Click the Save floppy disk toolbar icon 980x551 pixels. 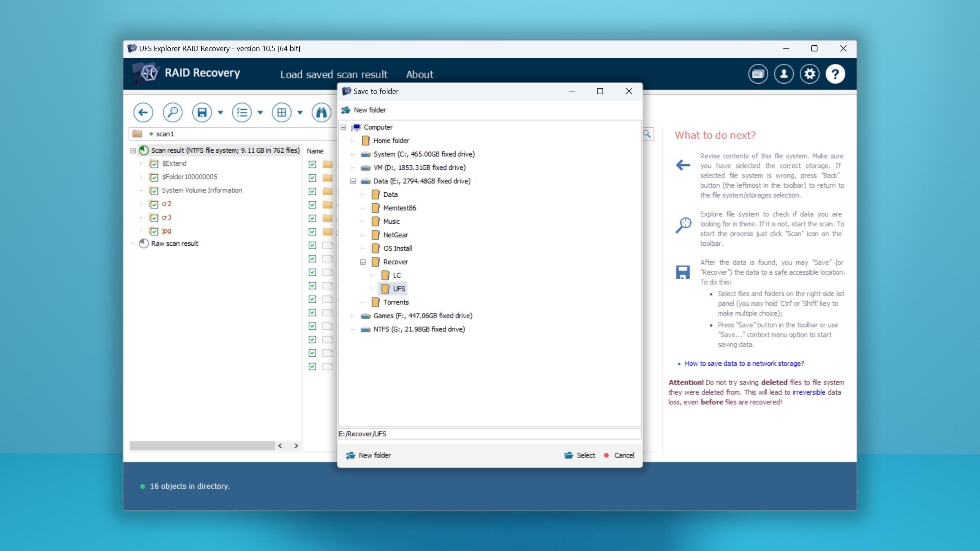pyautogui.click(x=202, y=112)
